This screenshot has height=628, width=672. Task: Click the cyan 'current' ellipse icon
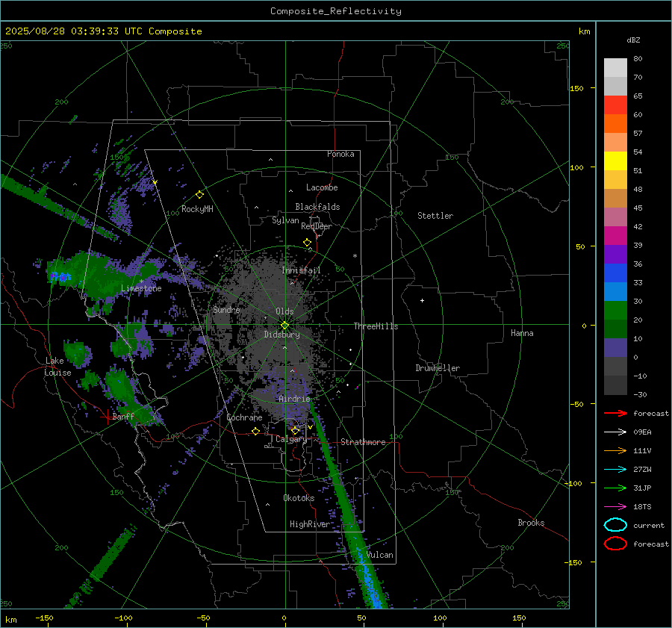615,525
